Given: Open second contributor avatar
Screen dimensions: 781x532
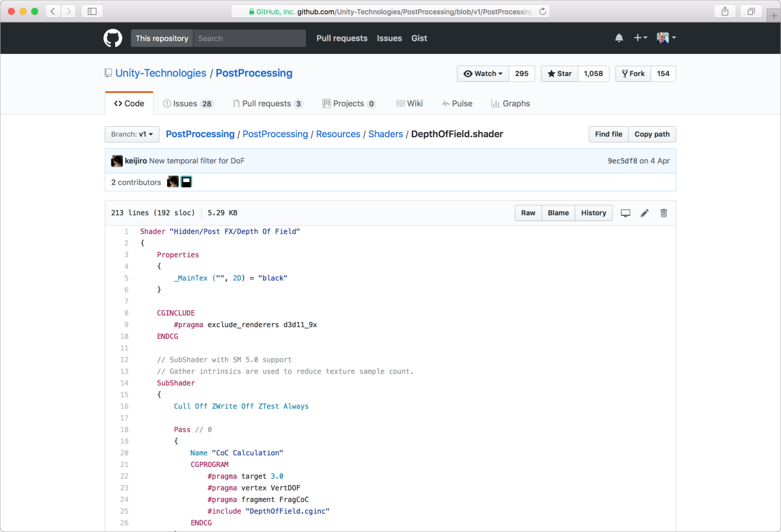Looking at the screenshot, I should pyautogui.click(x=186, y=182).
